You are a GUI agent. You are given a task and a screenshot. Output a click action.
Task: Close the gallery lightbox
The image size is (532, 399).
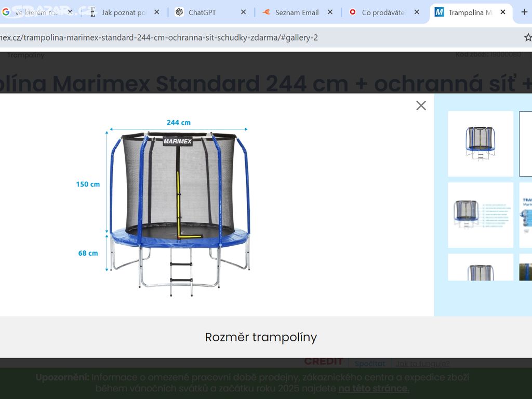[x=421, y=105]
